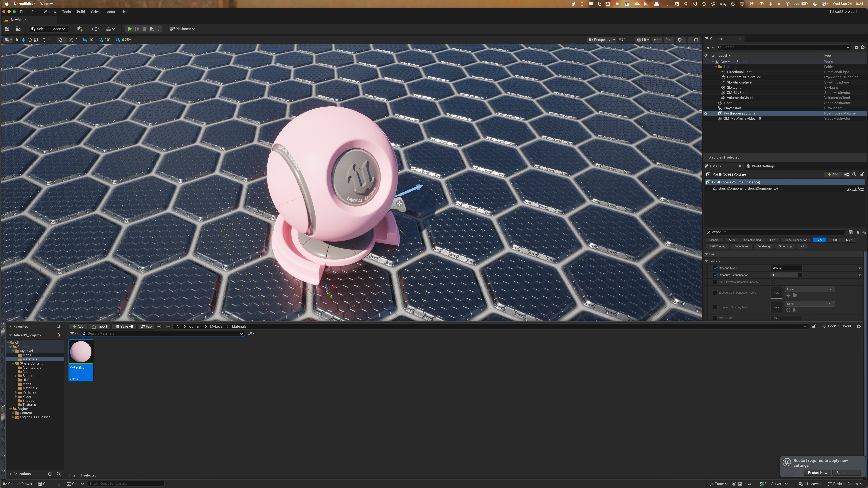Screen dimensions: 868x488
Task: Open Lit view mode dropdown
Action: coord(643,40)
